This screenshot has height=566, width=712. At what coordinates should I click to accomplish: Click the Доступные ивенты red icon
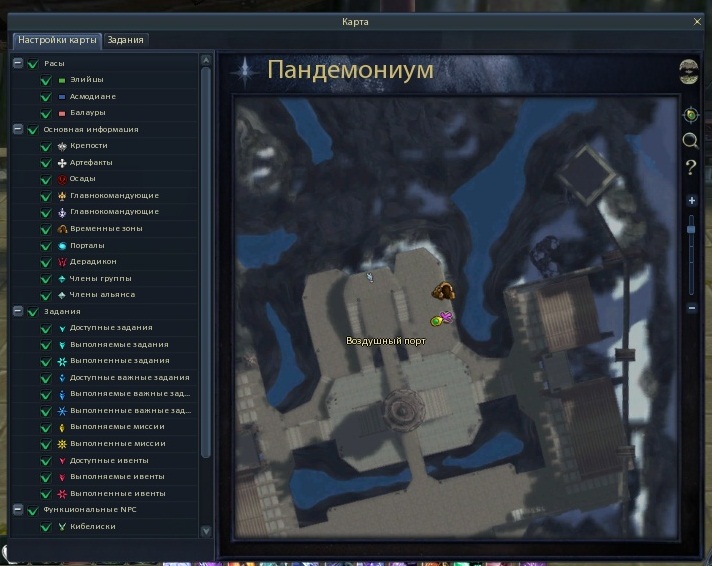coord(62,461)
